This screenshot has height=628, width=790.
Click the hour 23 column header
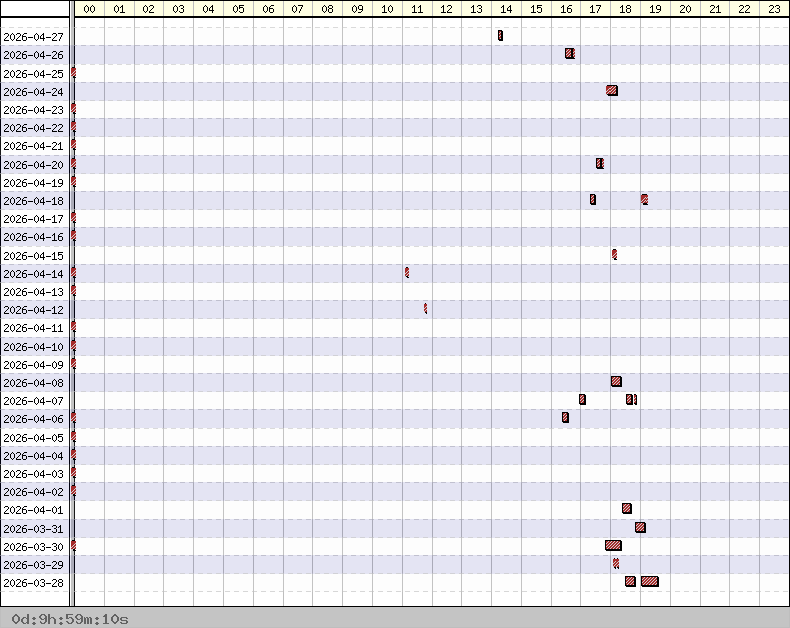[774, 9]
